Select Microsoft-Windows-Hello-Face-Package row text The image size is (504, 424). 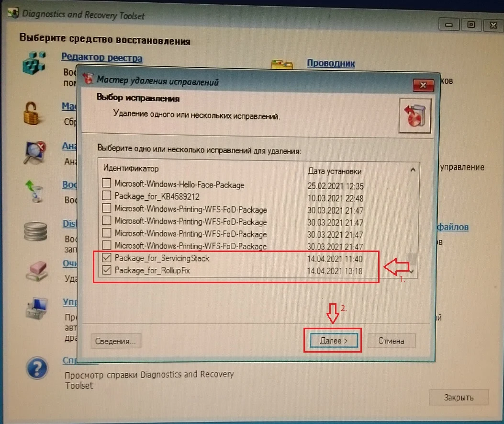coord(179,184)
